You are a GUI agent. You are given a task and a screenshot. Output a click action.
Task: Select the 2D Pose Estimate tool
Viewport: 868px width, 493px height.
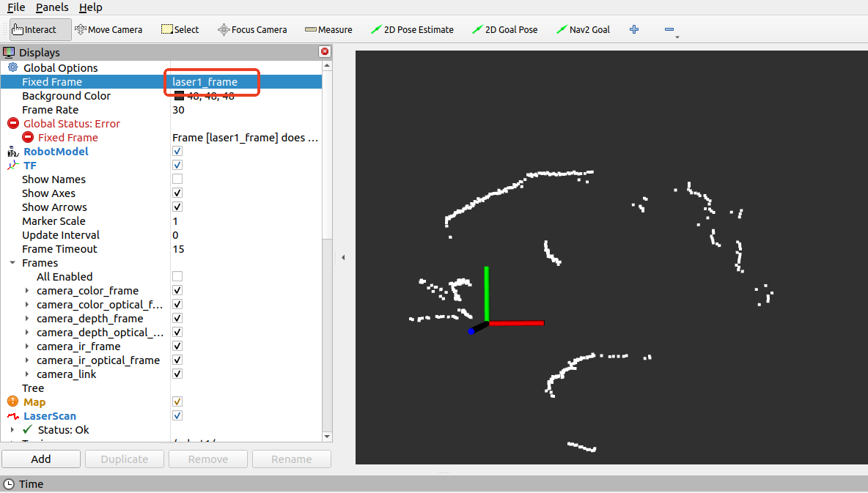click(413, 29)
